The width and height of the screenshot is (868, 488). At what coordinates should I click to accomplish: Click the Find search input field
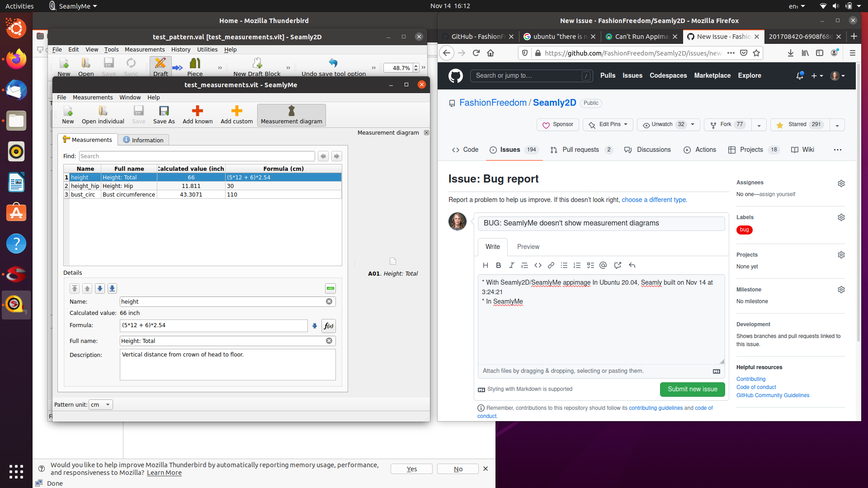pos(197,156)
